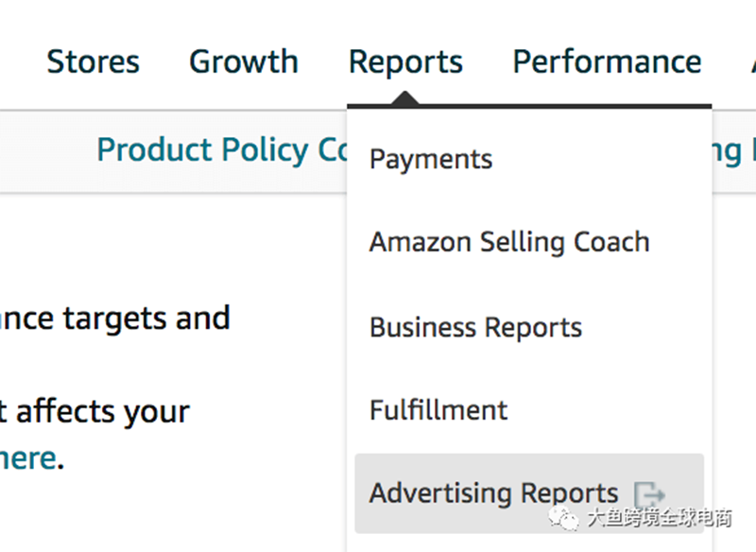Open the cut-off menu right of Performance

pyautogui.click(x=753, y=61)
